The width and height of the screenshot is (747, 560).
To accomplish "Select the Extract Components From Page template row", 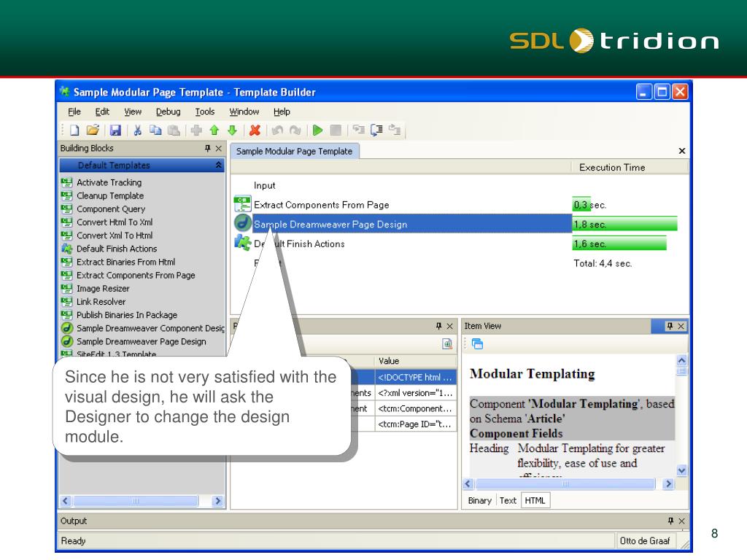I will click(321, 205).
